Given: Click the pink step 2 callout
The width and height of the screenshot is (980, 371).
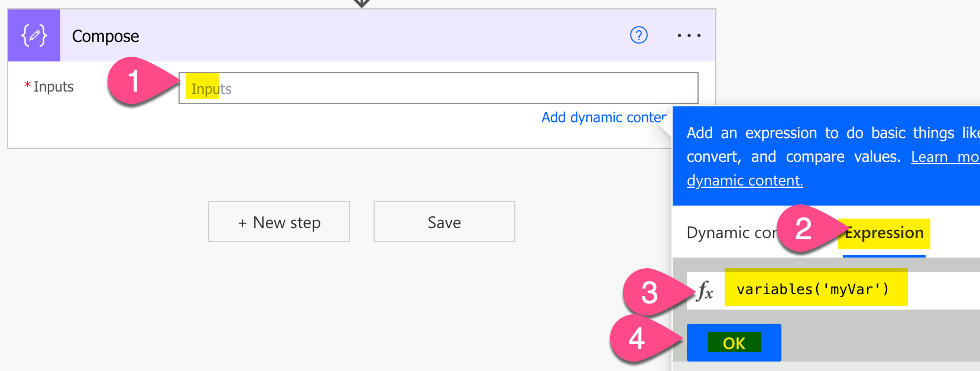Looking at the screenshot, I should [804, 229].
